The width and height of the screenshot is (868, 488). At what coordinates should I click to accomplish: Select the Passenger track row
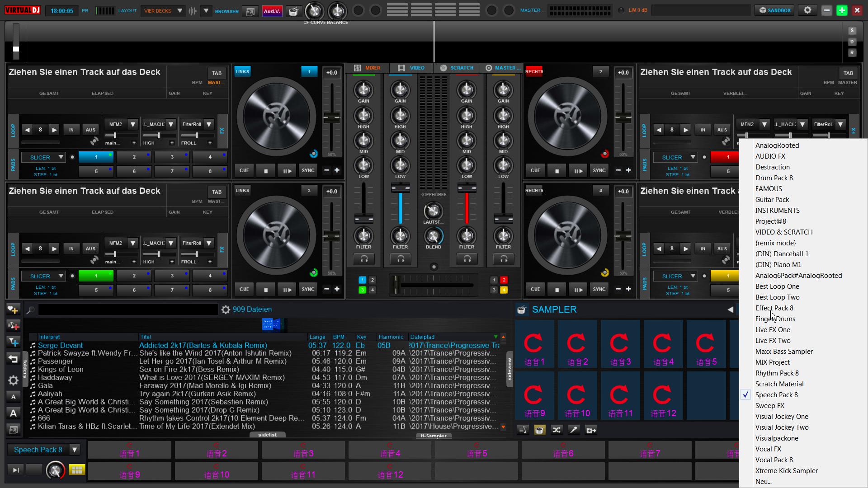point(265,361)
